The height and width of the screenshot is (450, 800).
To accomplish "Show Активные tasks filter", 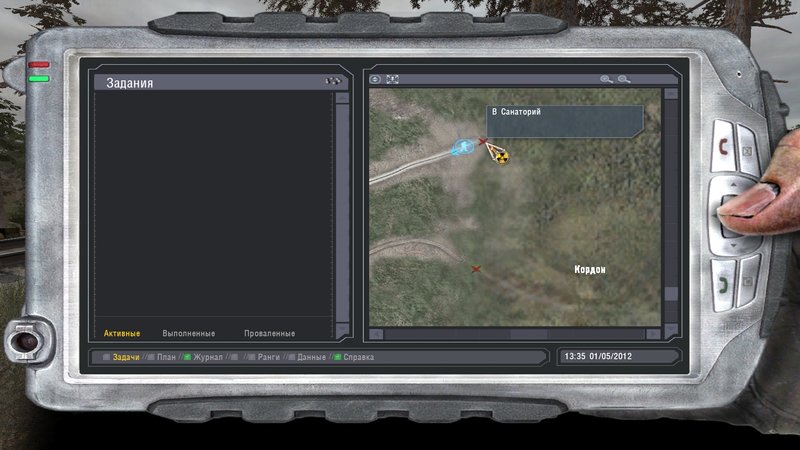I will (122, 333).
